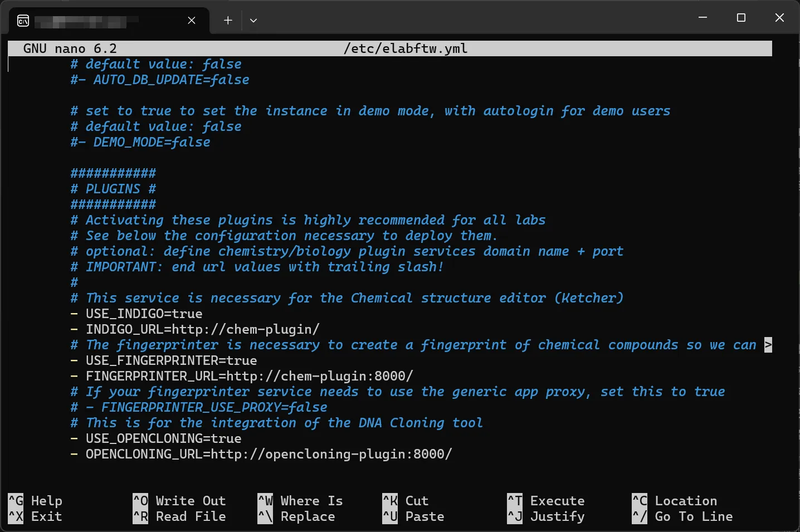
Task: Place cursor on FINGERPRINTER_URL line
Action: (249, 376)
